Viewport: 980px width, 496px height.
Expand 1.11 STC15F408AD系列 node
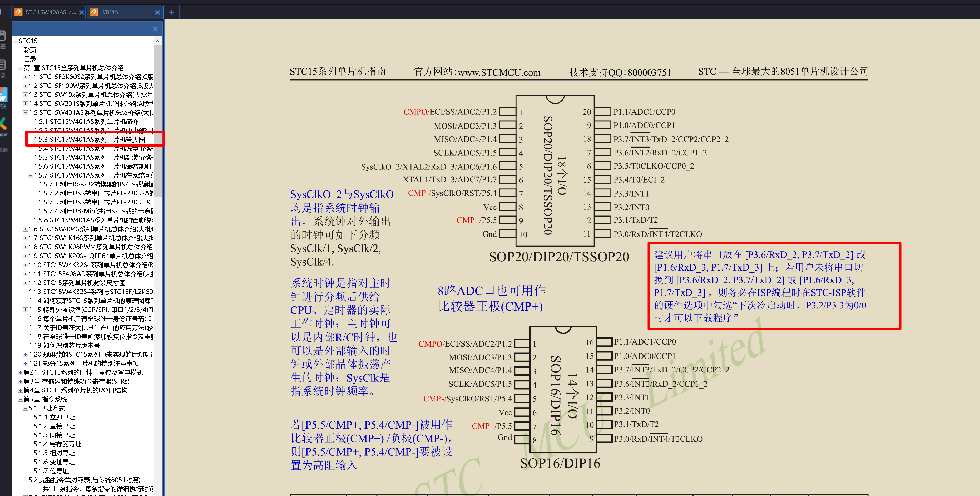point(26,274)
